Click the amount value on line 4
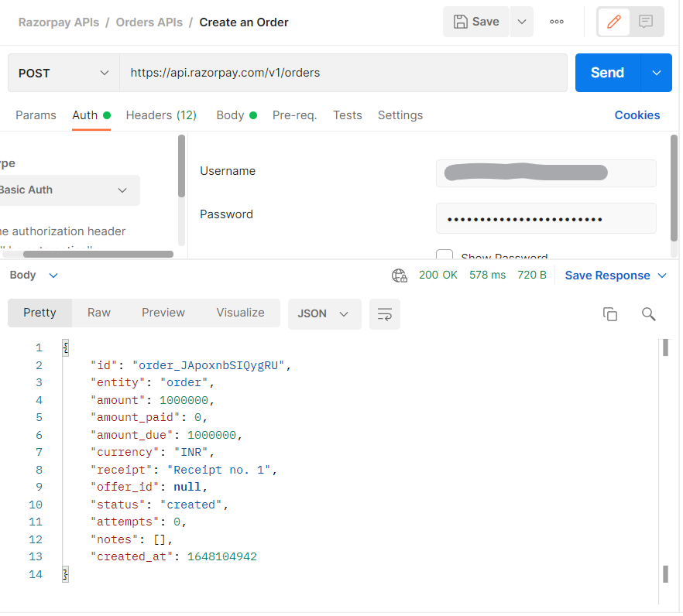 (184, 401)
